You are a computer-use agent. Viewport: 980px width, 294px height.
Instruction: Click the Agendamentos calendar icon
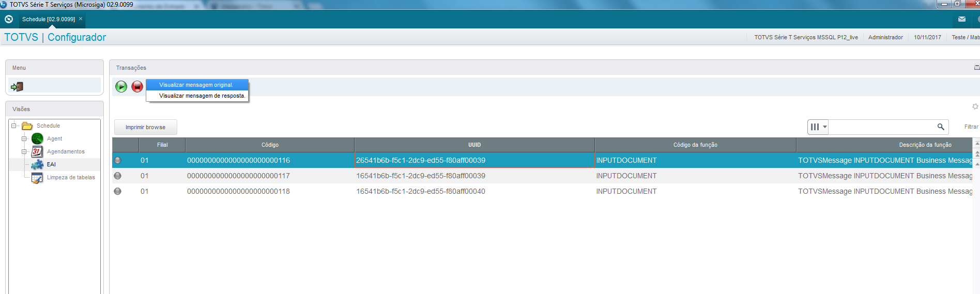tap(37, 151)
